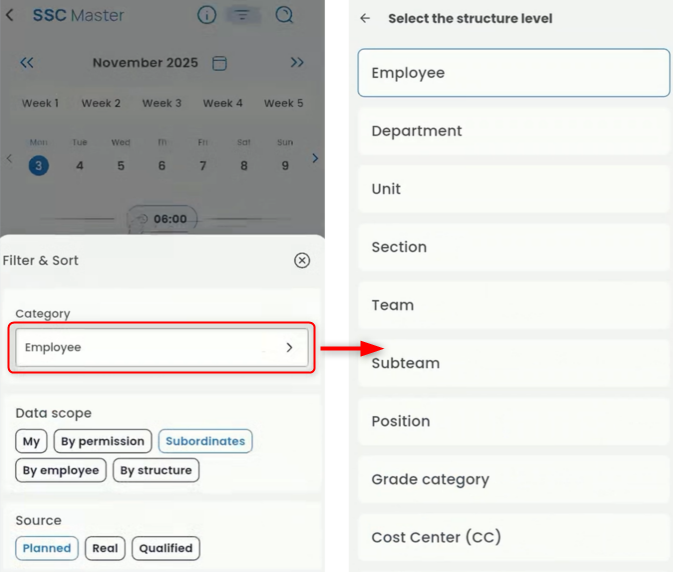The height and width of the screenshot is (572, 673).
Task: Choose Cost Center (CC) structure level
Action: 513,537
